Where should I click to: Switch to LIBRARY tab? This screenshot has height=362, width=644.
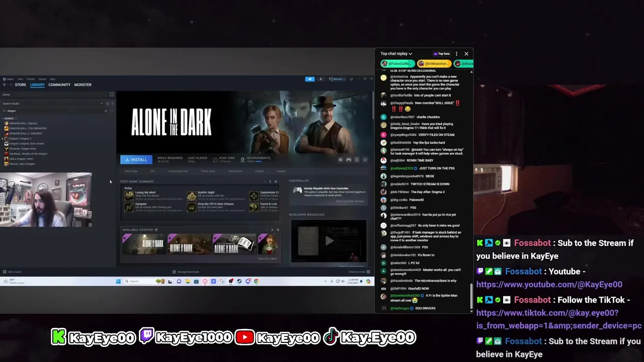point(37,84)
